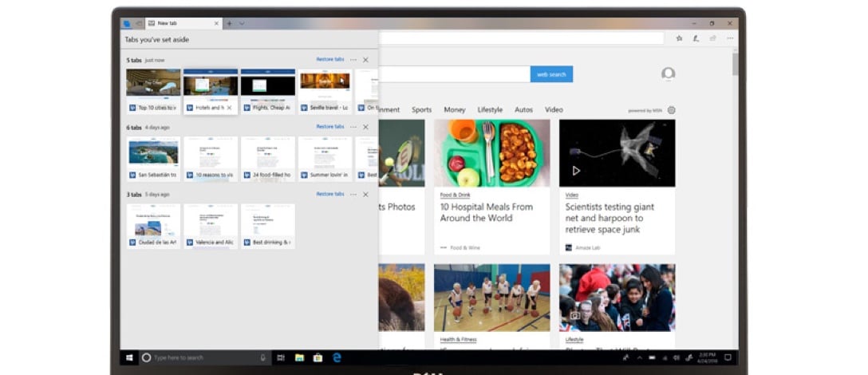Restore tabs for the 5 tabs group

(x=330, y=59)
